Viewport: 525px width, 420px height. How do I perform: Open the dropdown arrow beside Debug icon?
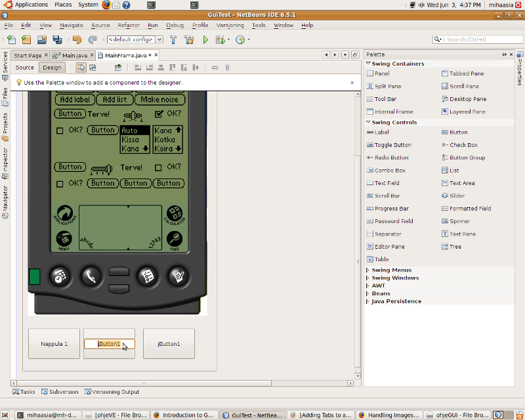(228, 39)
